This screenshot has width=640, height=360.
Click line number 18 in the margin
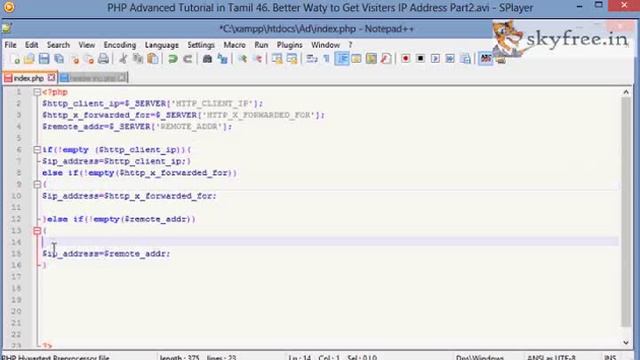[16, 288]
